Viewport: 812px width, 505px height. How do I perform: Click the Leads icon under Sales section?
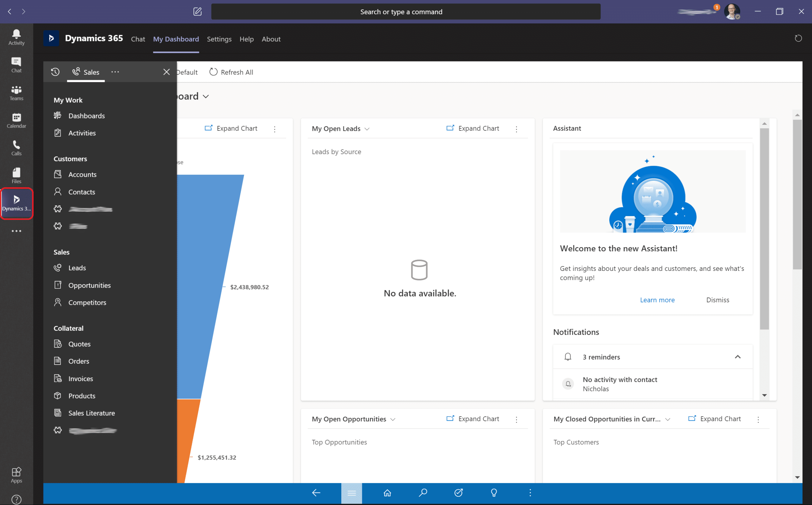(57, 268)
